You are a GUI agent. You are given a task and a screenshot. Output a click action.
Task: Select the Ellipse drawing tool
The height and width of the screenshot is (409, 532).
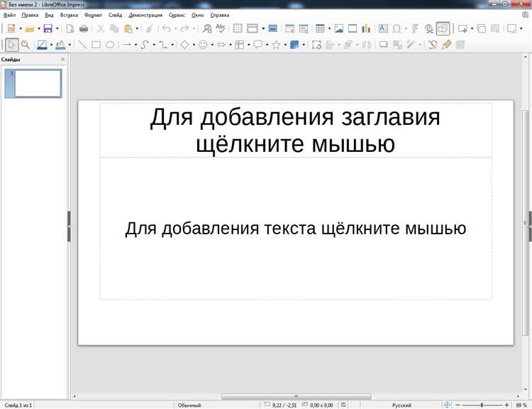pos(110,45)
